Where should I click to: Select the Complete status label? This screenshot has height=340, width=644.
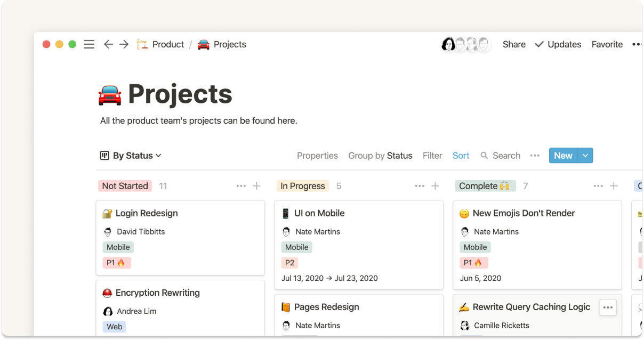tap(485, 186)
